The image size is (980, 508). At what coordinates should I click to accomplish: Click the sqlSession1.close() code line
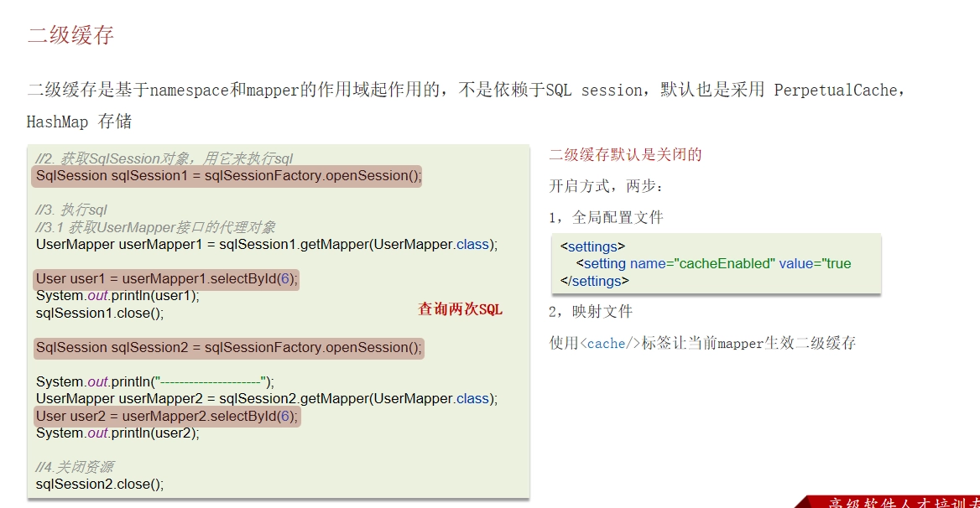[100, 314]
